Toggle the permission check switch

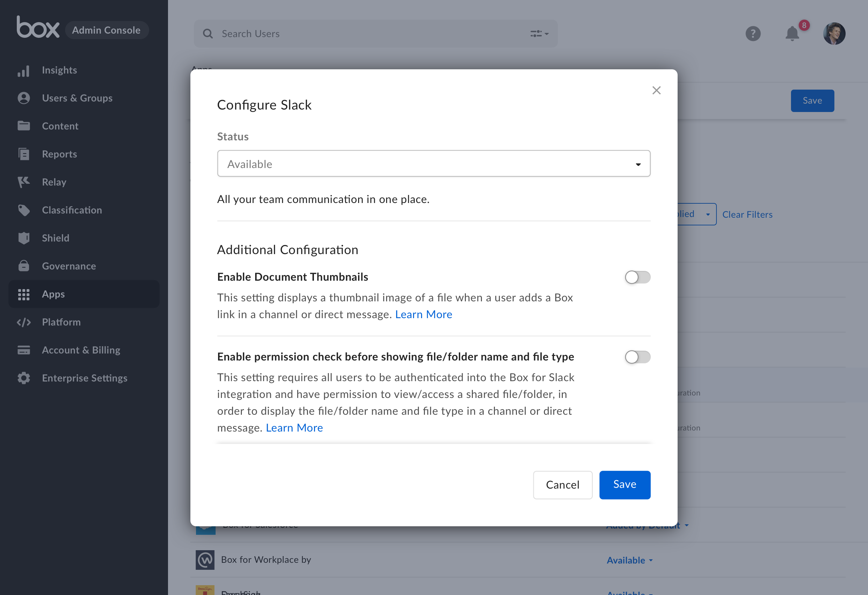pos(638,357)
